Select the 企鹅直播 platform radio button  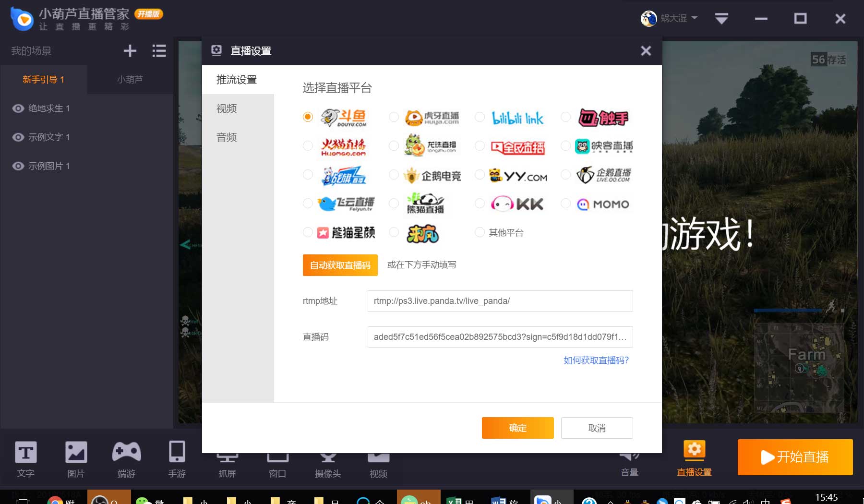(565, 174)
